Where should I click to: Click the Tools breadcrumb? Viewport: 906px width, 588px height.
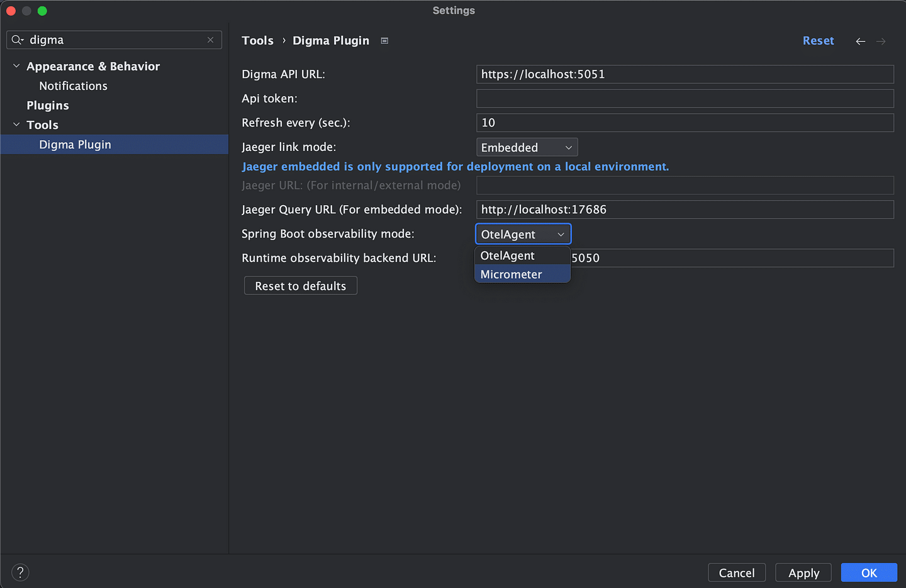click(258, 41)
